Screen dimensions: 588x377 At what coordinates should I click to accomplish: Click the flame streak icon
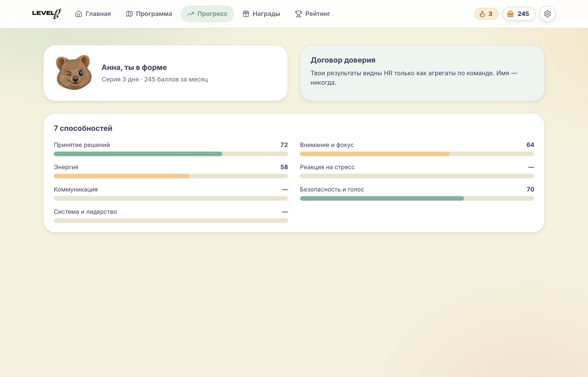[x=482, y=14]
